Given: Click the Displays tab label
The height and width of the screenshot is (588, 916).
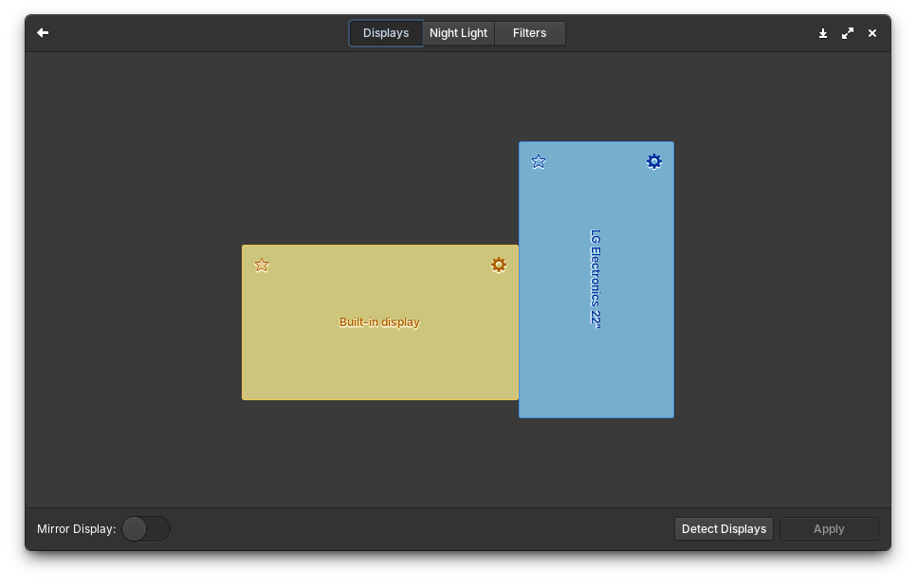Looking at the screenshot, I should [x=385, y=32].
